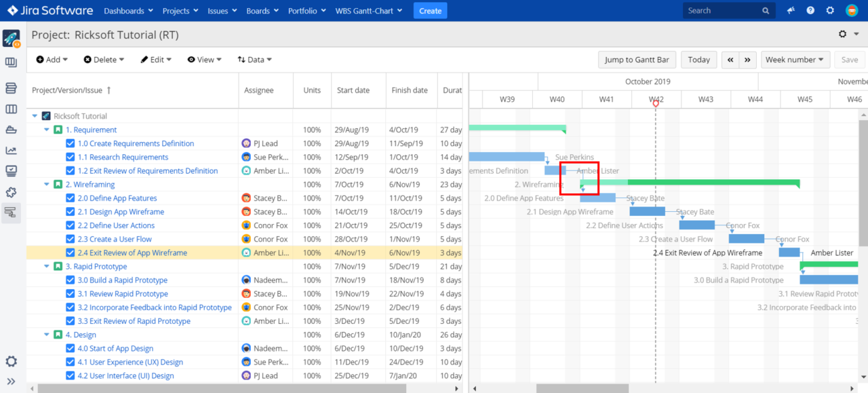The height and width of the screenshot is (393, 868).
Task: Expand sidebar with double chevron icon
Action: coord(11,381)
